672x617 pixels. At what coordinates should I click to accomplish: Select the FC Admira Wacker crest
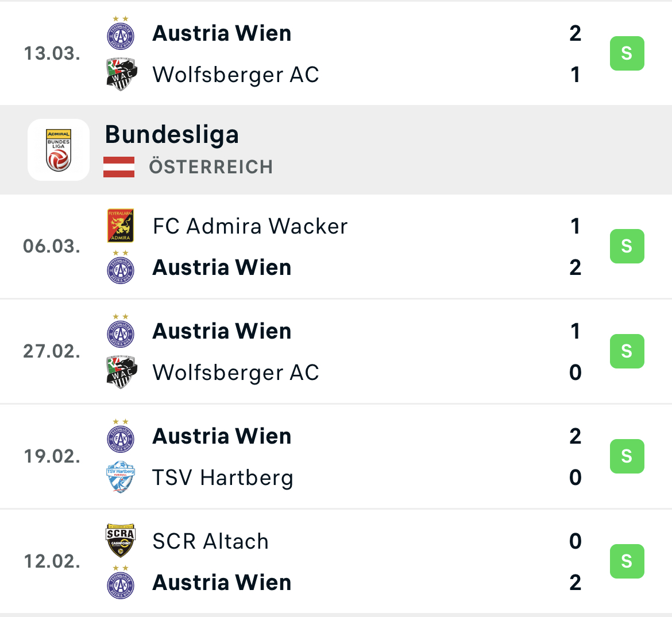(121, 226)
